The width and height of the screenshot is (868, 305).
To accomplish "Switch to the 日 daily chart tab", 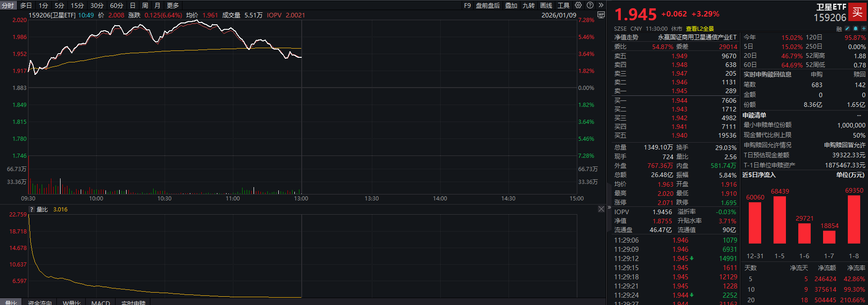I will point(133,6).
